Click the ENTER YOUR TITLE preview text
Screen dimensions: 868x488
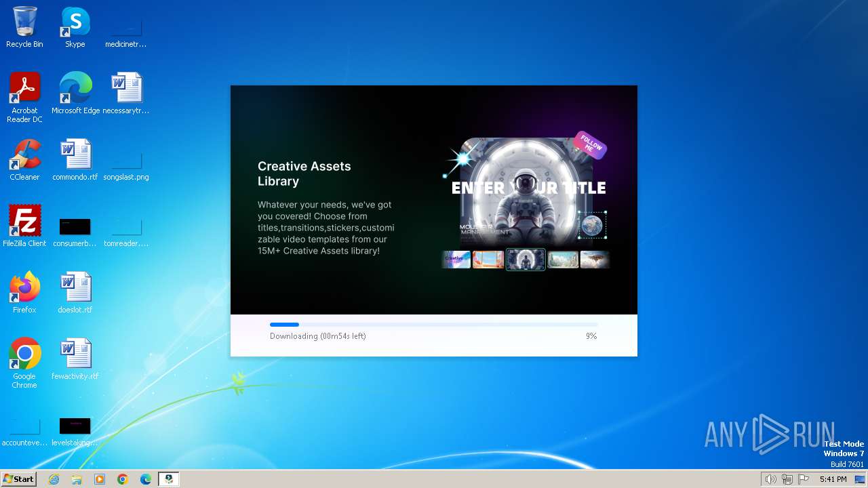pos(529,188)
